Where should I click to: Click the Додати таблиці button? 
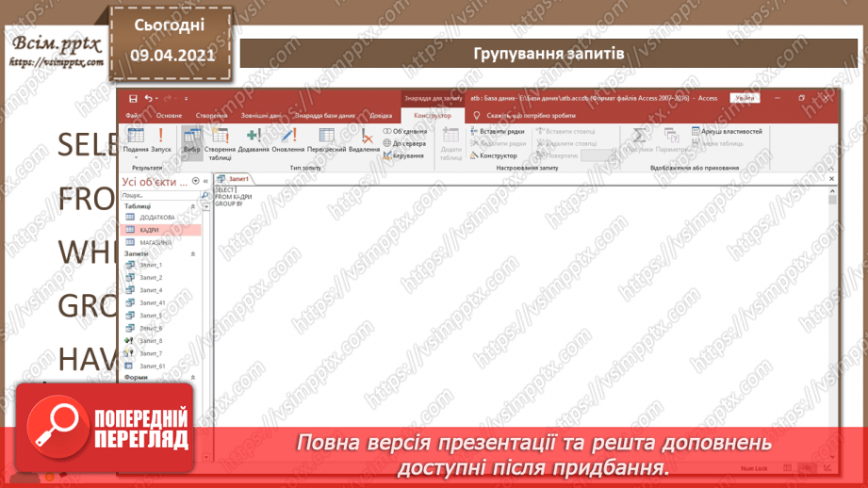pyautogui.click(x=450, y=144)
